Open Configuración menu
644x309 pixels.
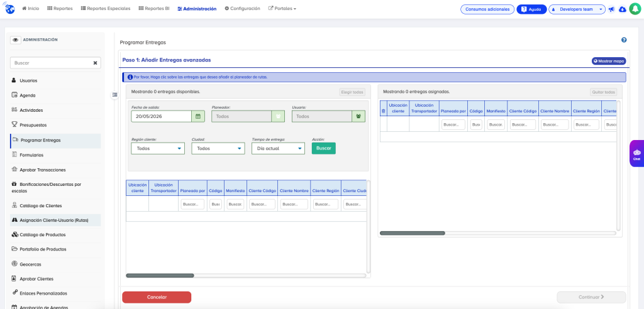242,9
